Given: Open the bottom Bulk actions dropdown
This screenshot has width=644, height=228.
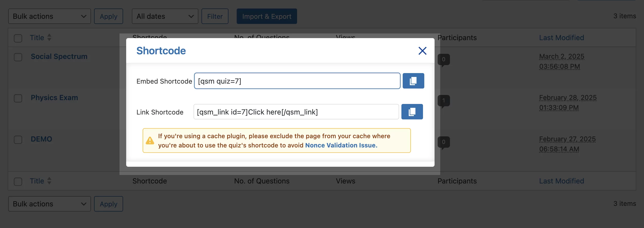Looking at the screenshot, I should [50, 204].
